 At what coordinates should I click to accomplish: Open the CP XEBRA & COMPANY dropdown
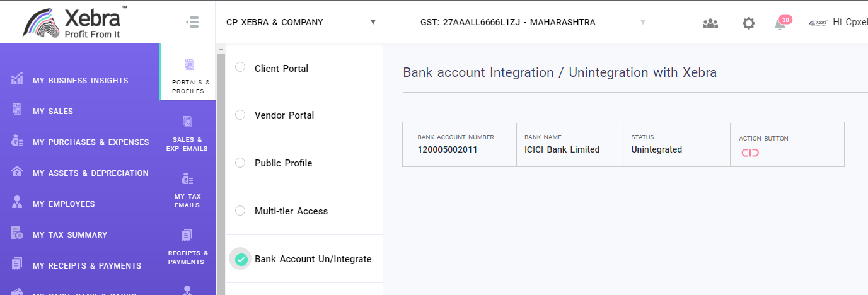301,22
